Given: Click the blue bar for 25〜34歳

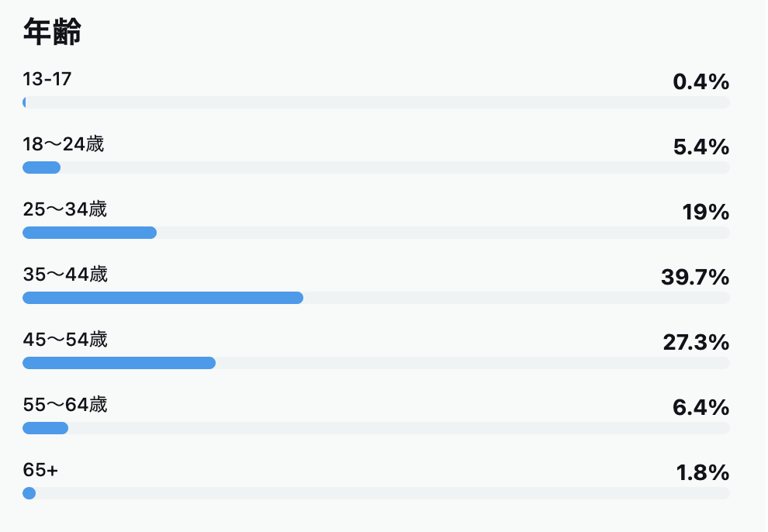Looking at the screenshot, I should (89, 233).
